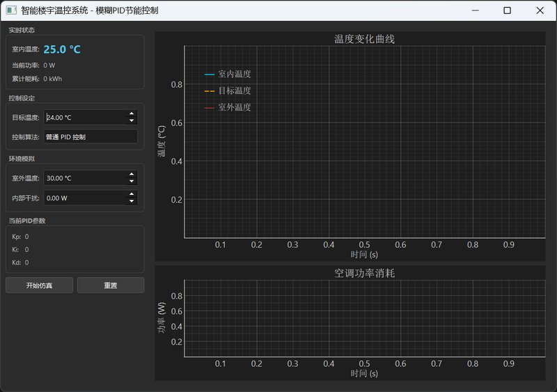
Task: Lower 室外温度 using the down arrow
Action: (x=132, y=182)
